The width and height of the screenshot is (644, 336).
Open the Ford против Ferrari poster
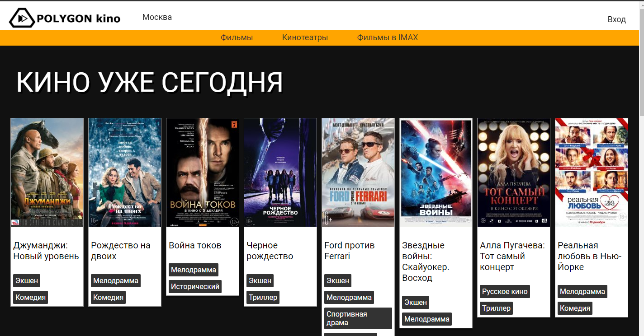tap(358, 172)
